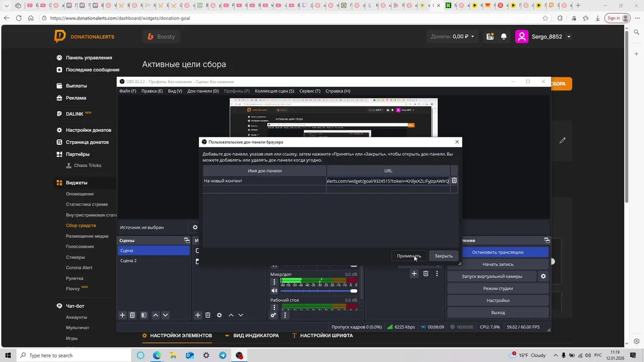Open the Файл menu in OBS

coord(128,91)
